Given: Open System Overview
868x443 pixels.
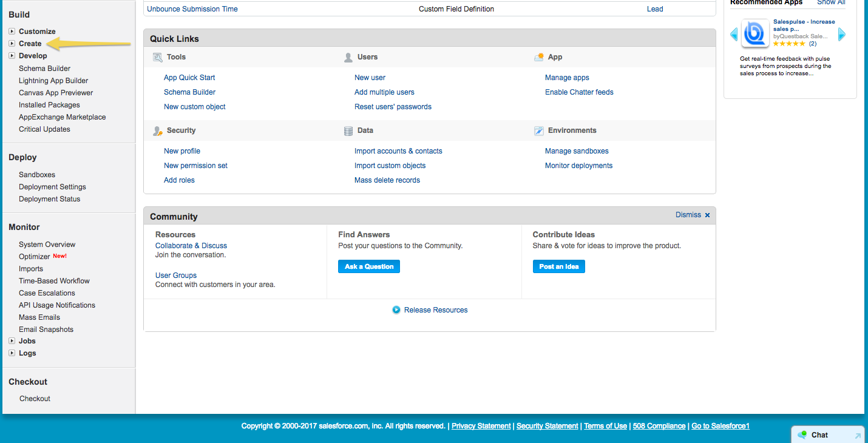Looking at the screenshot, I should coord(47,245).
